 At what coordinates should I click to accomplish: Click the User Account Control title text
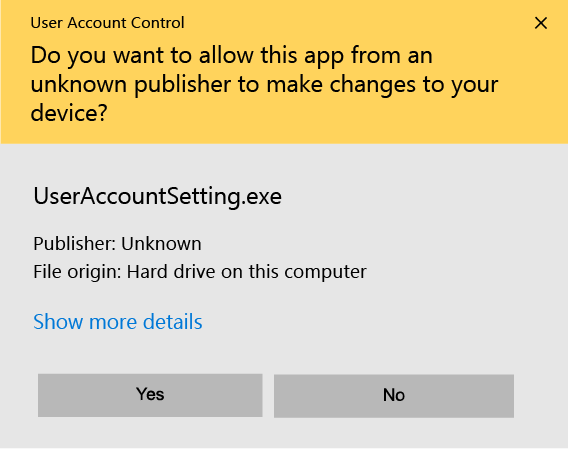[108, 23]
